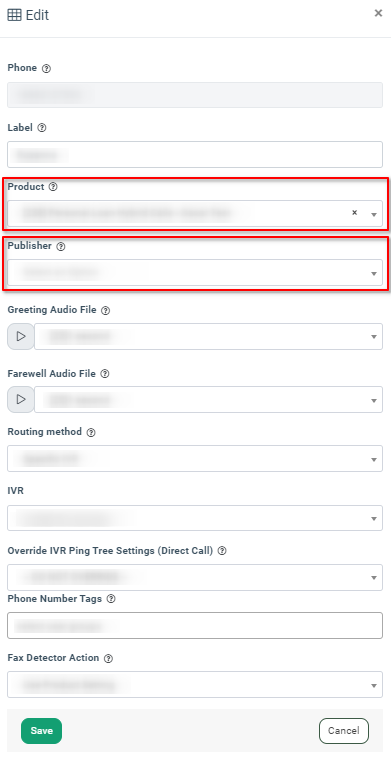The image size is (391, 760).
Task: Expand the Product dropdown arrow
Action: [x=374, y=214]
